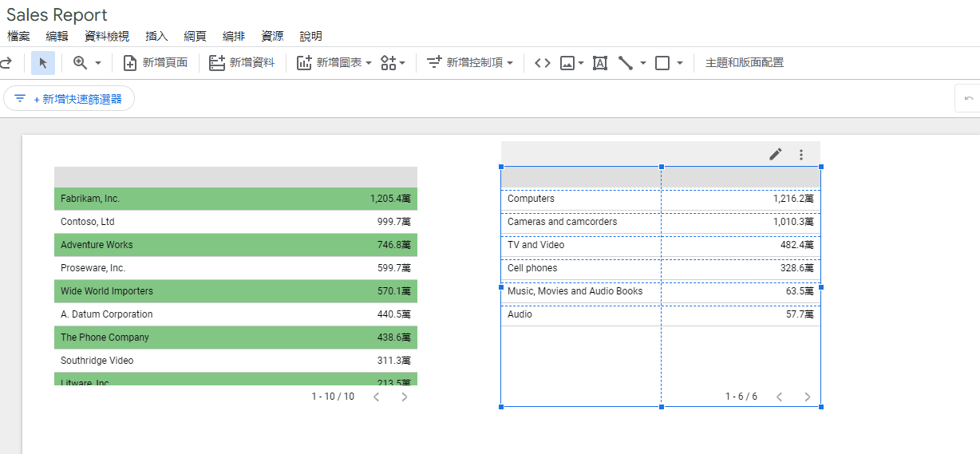The image size is (980, 454).
Task: Click Southridge Video cell
Action: point(97,361)
